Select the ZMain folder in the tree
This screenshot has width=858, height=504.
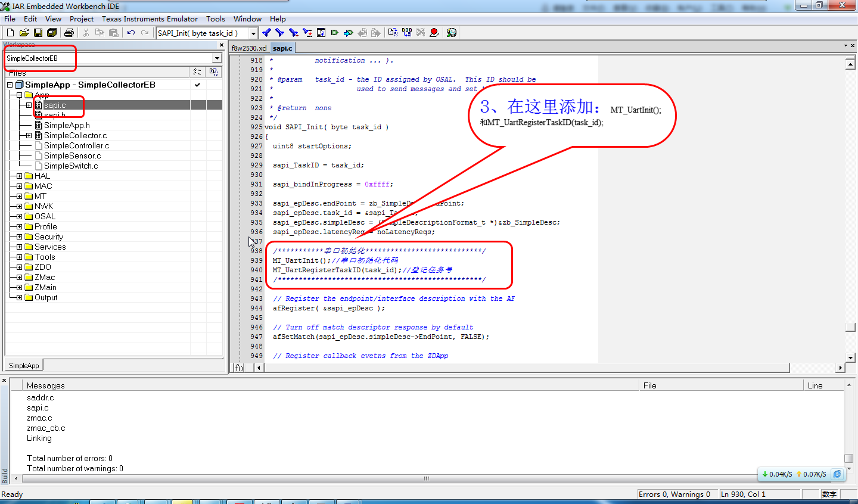click(x=45, y=287)
